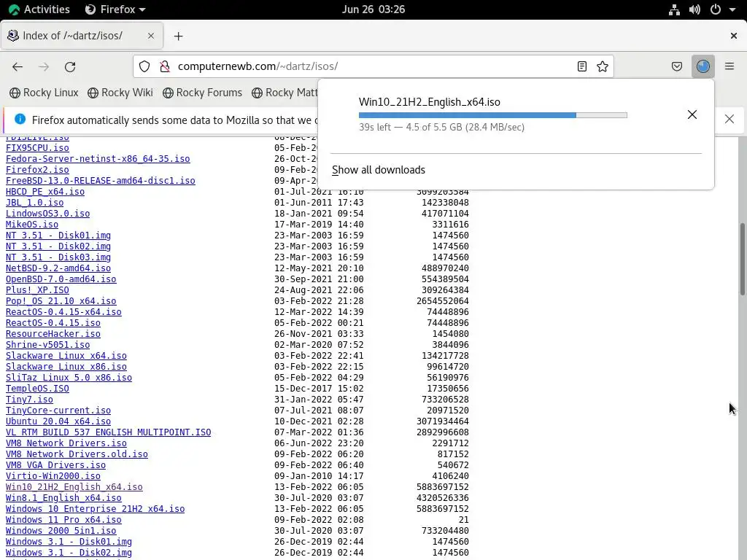
Task: Open FreeBSD-13.0-RELEASE-amd64-disc1.iso link
Action: coord(101,181)
